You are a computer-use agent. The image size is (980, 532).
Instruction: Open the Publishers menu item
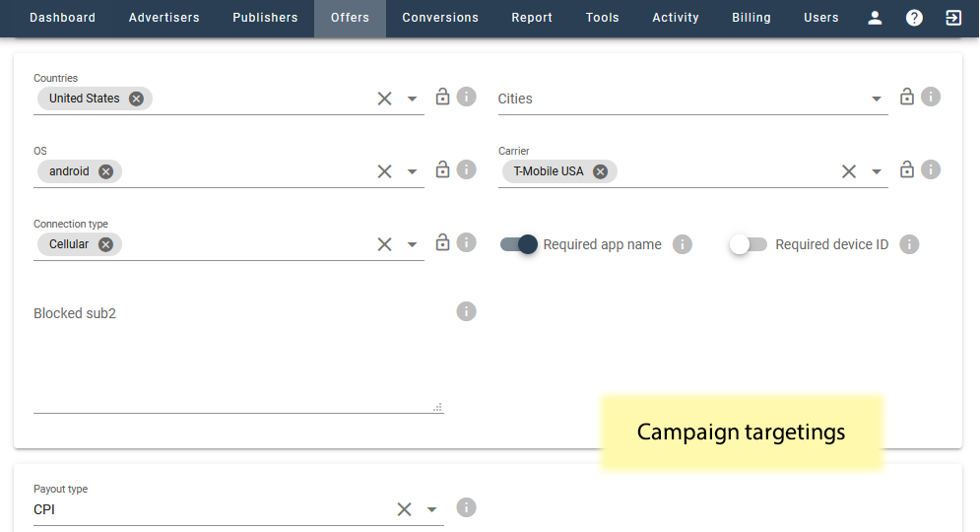click(x=265, y=18)
